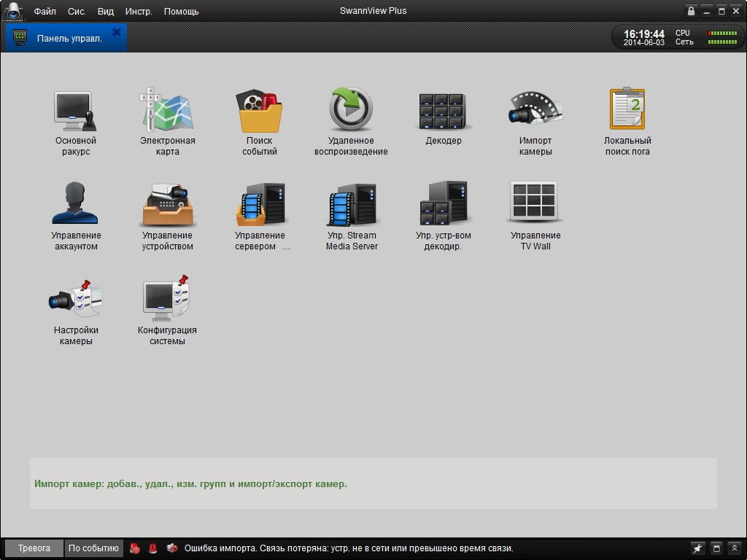Pin the alarm panel with pushpin icon
The height and width of the screenshot is (560, 747).
[698, 548]
